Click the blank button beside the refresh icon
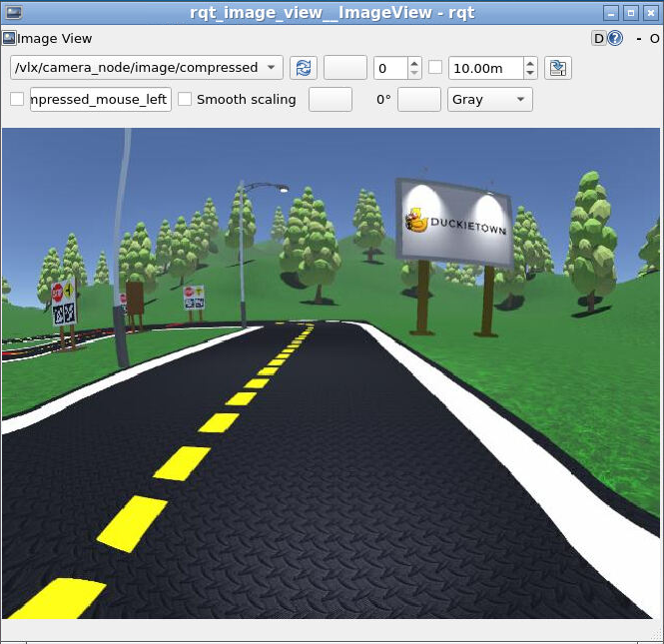 345,68
